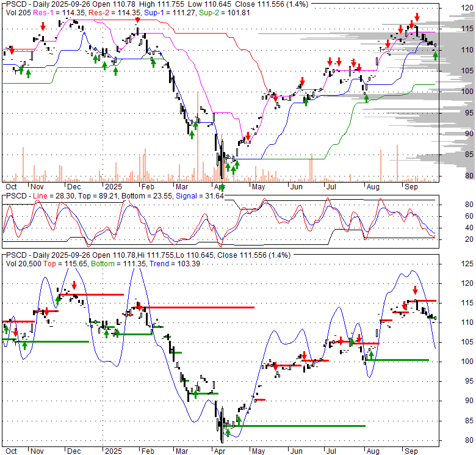Click Low 110.645 in the upper chart header
476x455 pixels.
[x=209, y=4]
